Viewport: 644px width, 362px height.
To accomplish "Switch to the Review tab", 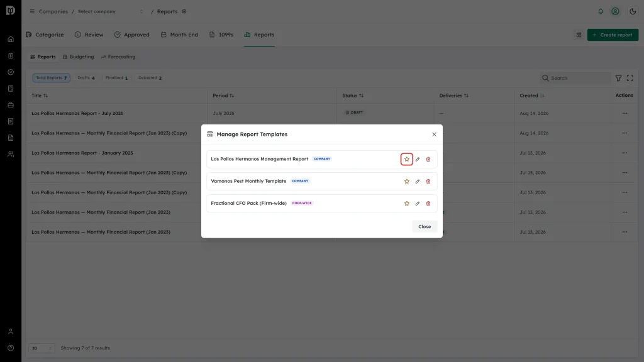I will pos(89,35).
